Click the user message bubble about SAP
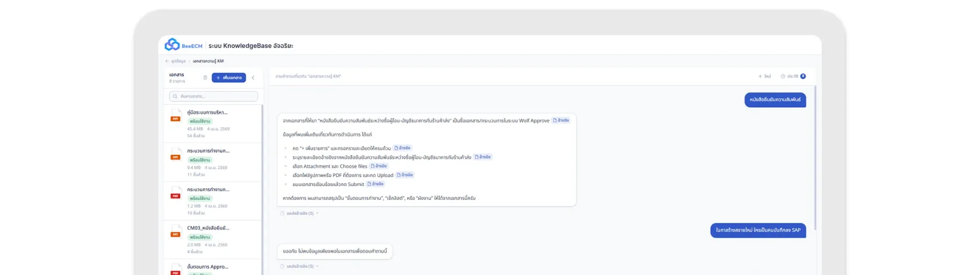This screenshot has height=275, width=980. [x=758, y=231]
